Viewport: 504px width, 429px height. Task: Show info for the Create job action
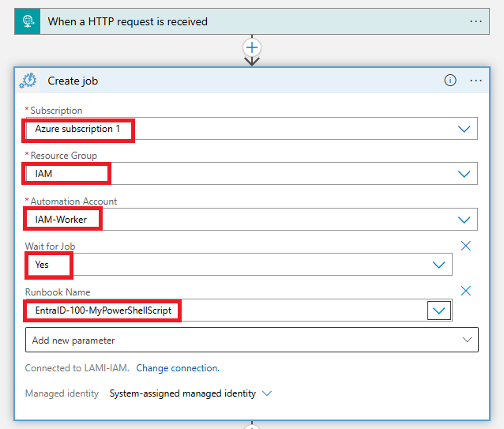tap(450, 81)
